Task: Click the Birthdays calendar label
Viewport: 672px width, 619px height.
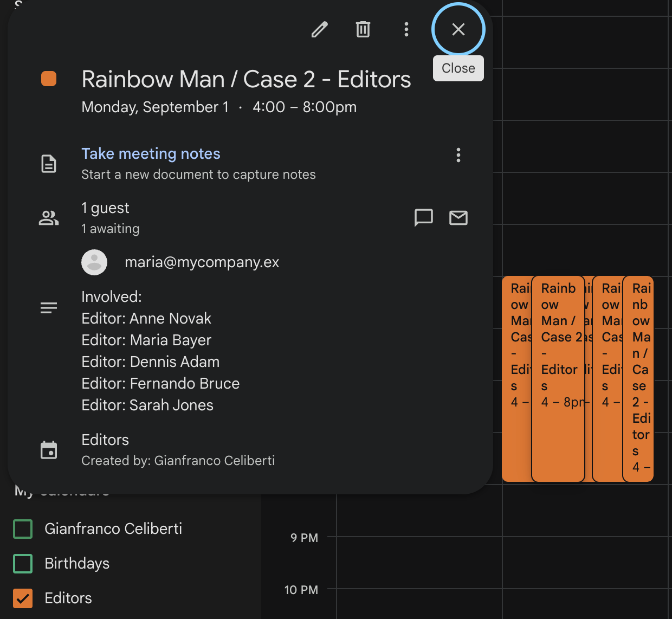Action: (x=77, y=563)
